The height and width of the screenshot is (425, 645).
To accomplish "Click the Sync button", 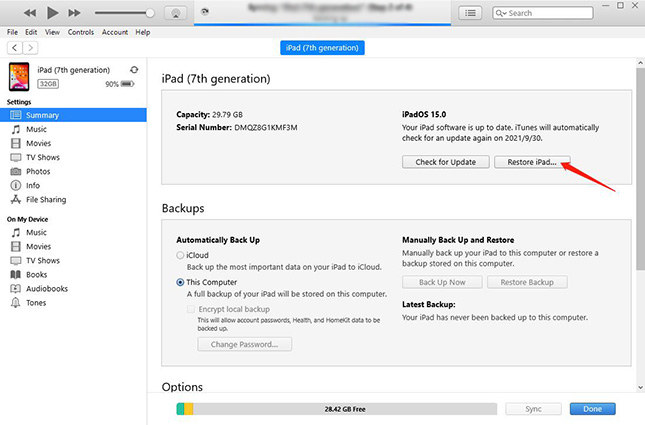I will click(533, 409).
